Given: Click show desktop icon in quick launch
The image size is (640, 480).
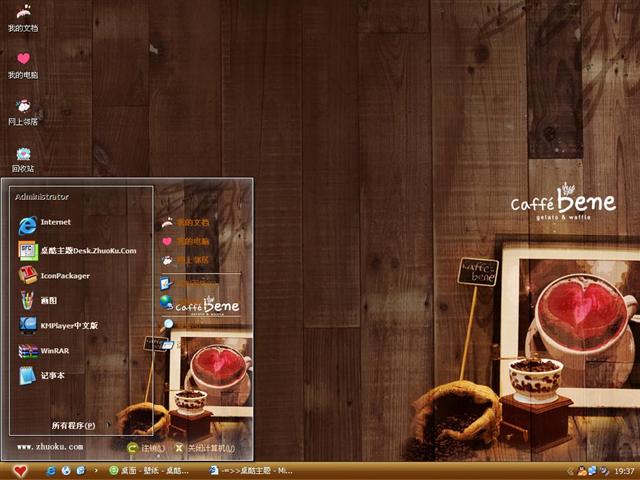Looking at the screenshot, I should pos(81,471).
